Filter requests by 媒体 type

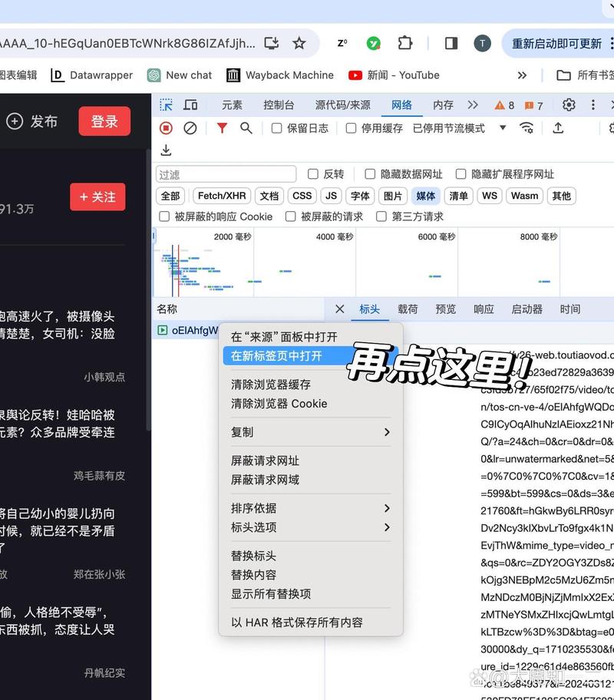[426, 196]
